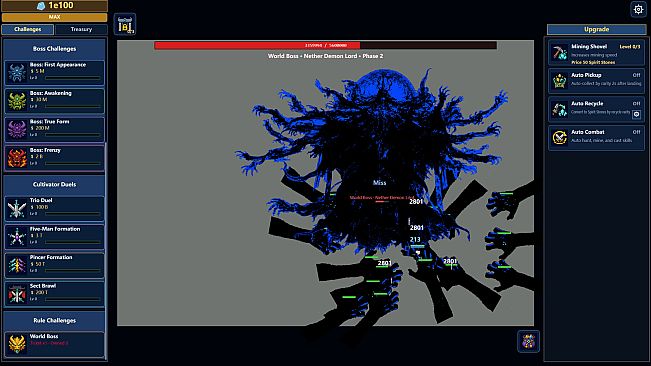Select the Boss: First Appearance demon icon
Viewport: 651px width, 366px height.
point(17,73)
